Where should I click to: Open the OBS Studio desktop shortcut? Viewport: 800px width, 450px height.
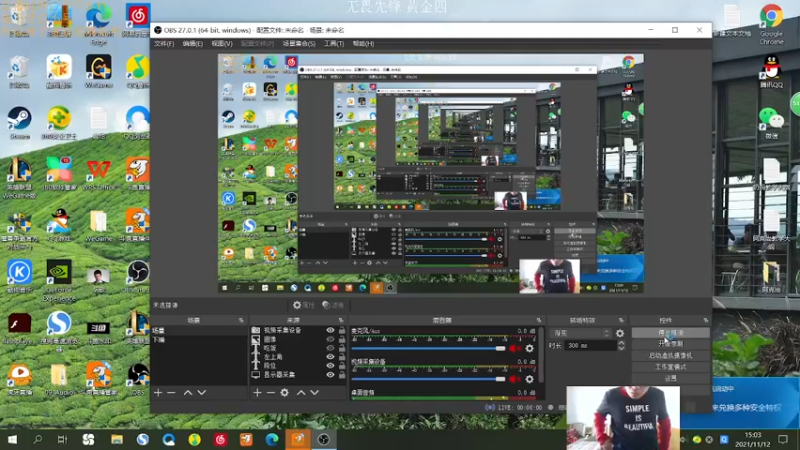138,277
